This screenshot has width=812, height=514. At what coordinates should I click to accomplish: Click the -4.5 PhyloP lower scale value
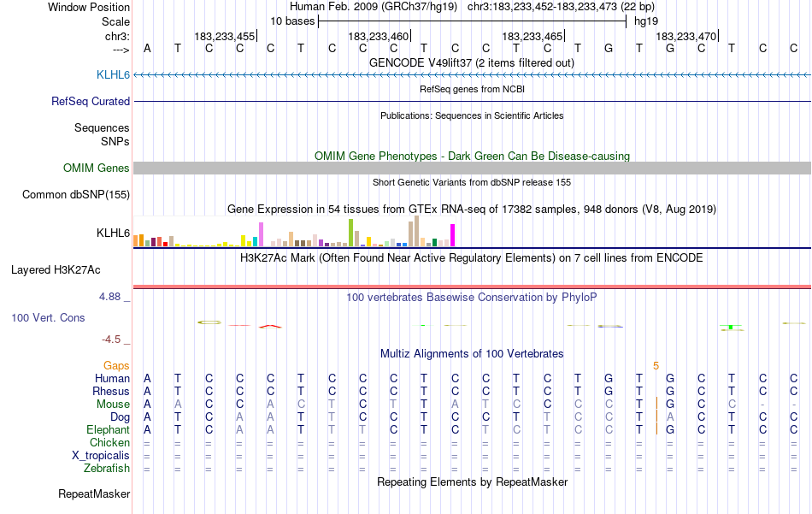[111, 340]
